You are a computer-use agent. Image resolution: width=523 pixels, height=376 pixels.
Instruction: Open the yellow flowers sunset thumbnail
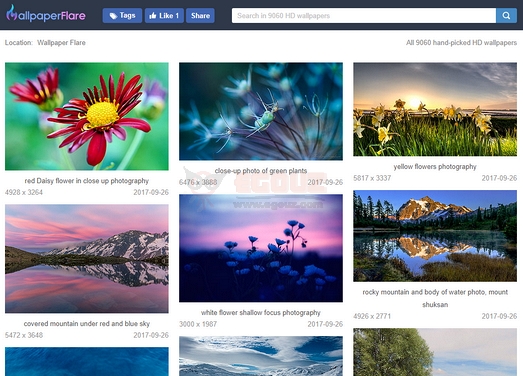[x=435, y=109]
